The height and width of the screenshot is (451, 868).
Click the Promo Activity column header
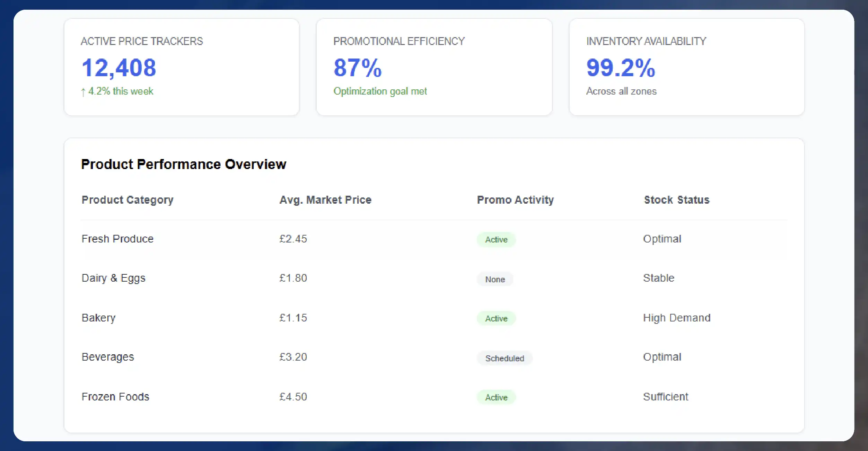tap(515, 200)
